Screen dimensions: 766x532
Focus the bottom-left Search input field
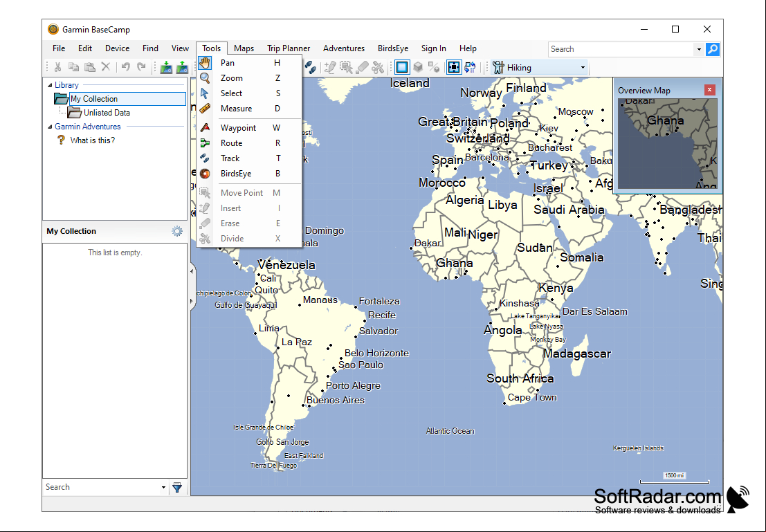coord(101,487)
